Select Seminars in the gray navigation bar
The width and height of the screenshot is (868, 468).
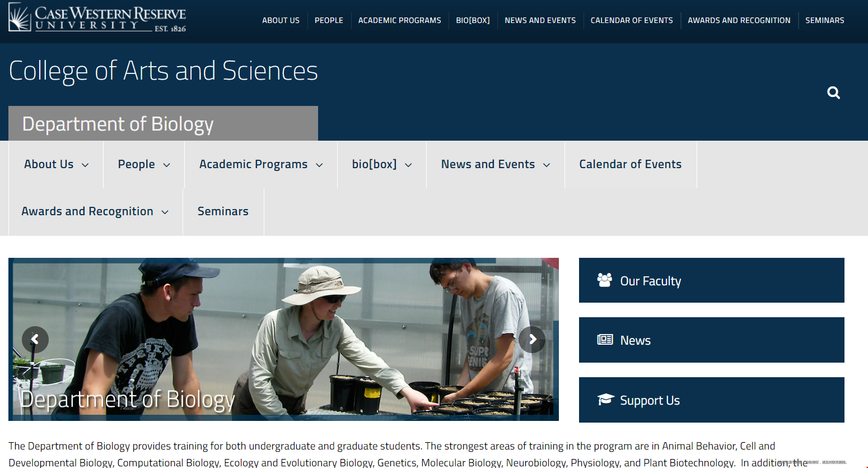pos(223,211)
